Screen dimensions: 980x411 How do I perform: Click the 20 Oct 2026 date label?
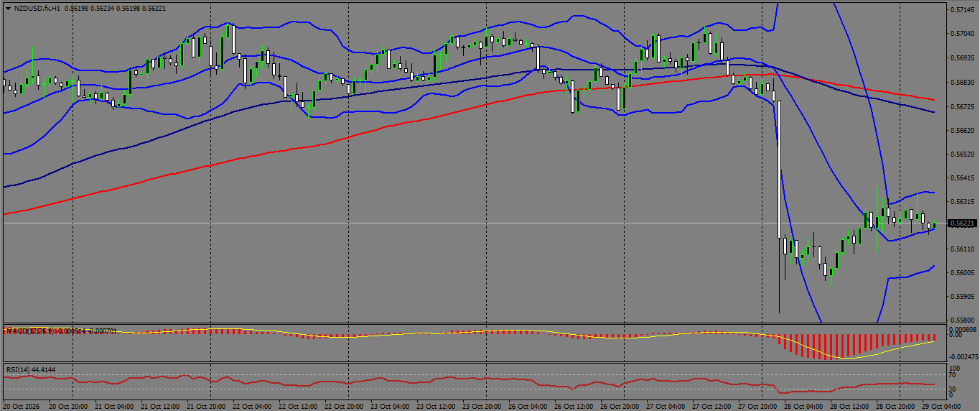tap(22, 406)
